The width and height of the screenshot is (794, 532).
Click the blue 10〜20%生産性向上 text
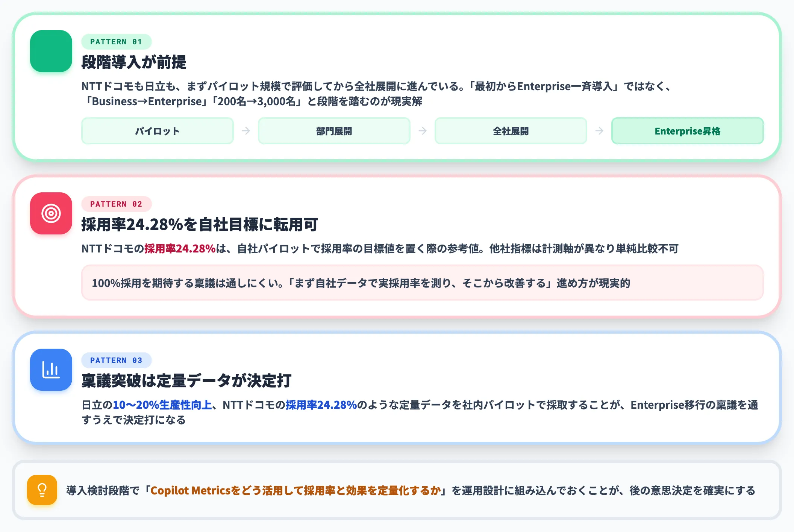pyautogui.click(x=162, y=405)
